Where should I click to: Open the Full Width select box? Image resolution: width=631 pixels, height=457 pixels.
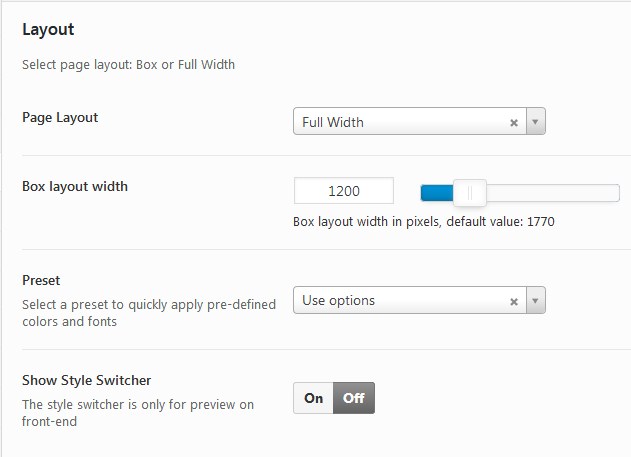tap(419, 121)
